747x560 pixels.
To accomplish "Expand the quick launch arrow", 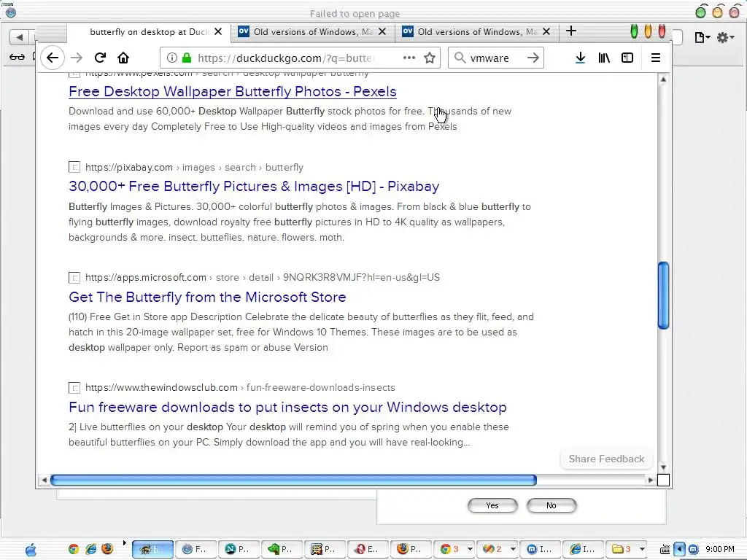I will tap(124, 542).
